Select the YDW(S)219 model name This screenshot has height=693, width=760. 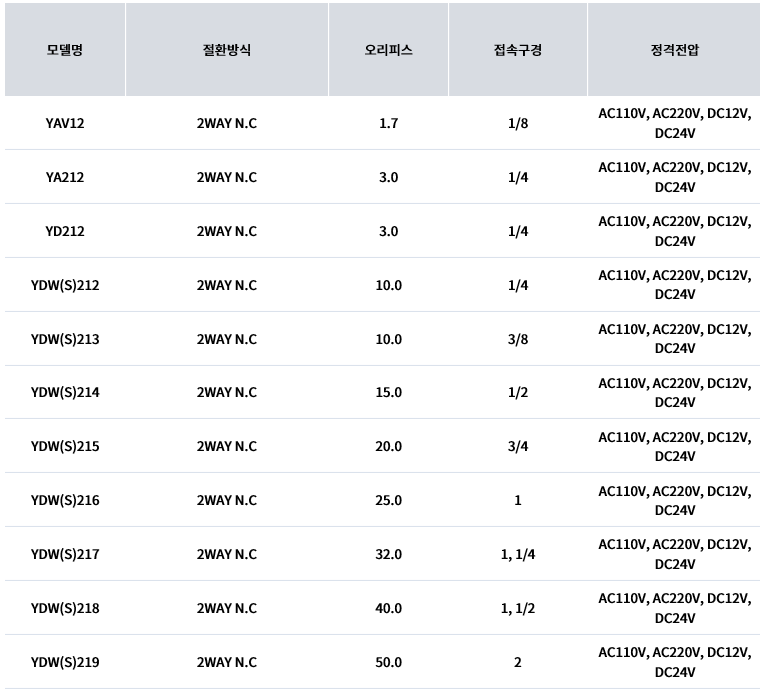coord(65,662)
